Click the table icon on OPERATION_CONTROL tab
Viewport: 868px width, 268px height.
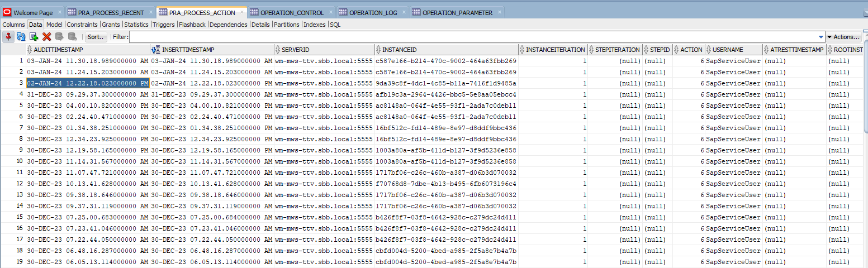coord(254,12)
